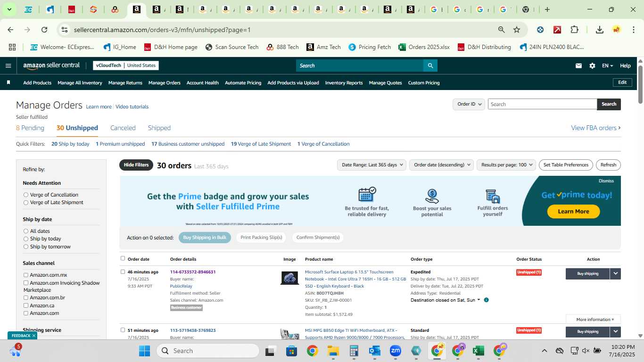Screen dimensions: 644x362
Task: Open the Date Range Last 365 days dropdown
Action: [372, 165]
